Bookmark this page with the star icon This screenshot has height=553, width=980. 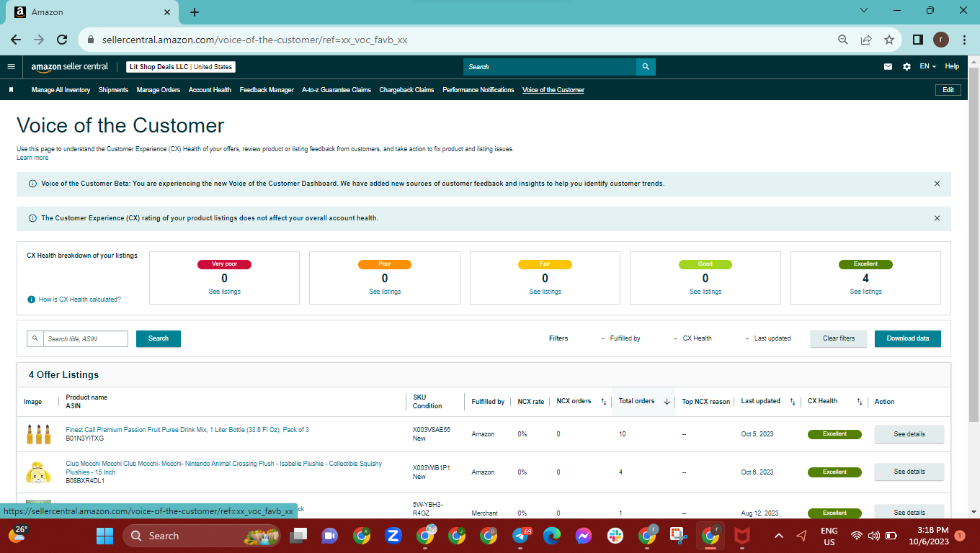tap(889, 40)
